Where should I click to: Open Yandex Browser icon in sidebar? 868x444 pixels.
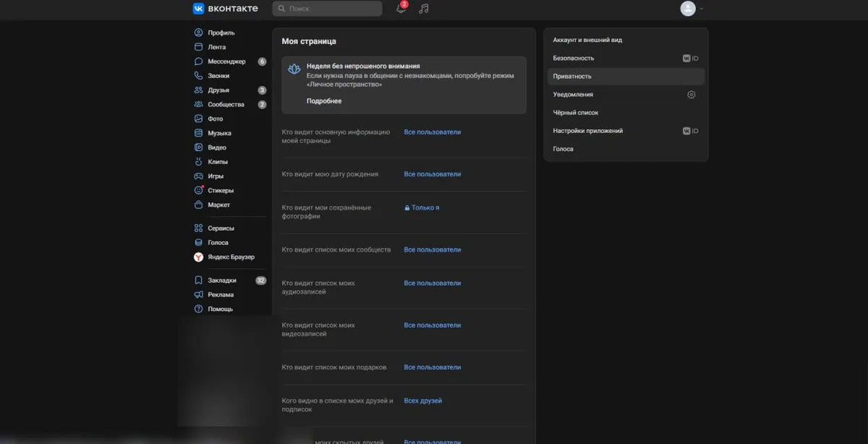[198, 257]
